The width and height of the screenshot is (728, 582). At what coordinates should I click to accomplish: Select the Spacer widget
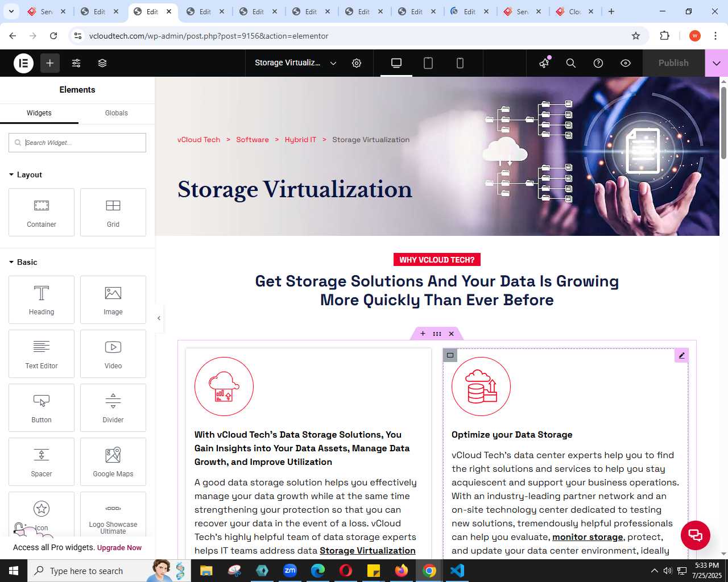[42, 462]
